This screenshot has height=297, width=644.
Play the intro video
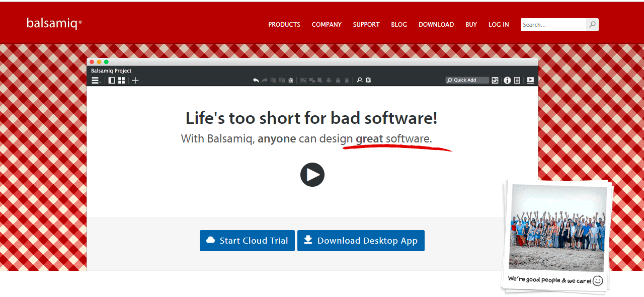pos(312,175)
